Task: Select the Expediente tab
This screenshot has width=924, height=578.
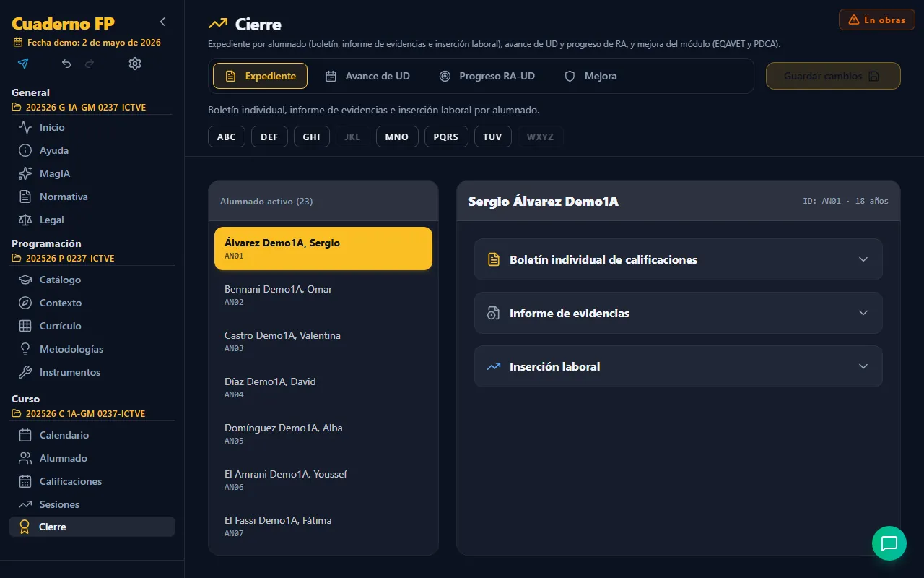Action: point(260,76)
